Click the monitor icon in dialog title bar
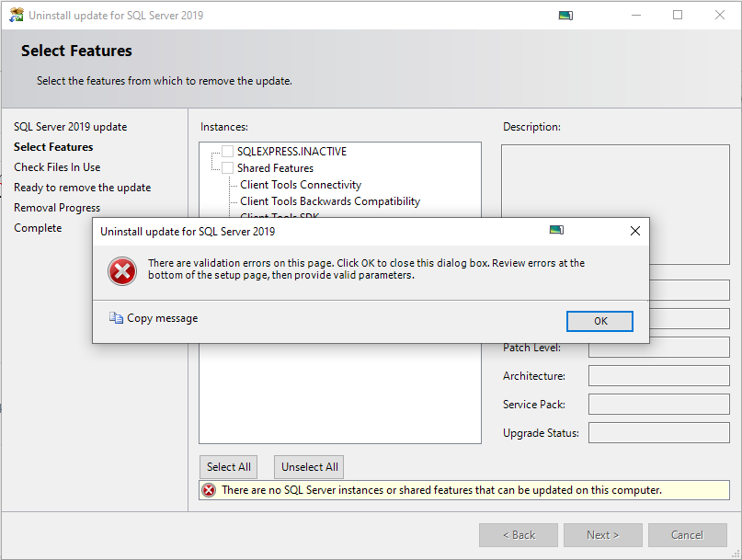Screen dimensions: 742x560 click(556, 230)
